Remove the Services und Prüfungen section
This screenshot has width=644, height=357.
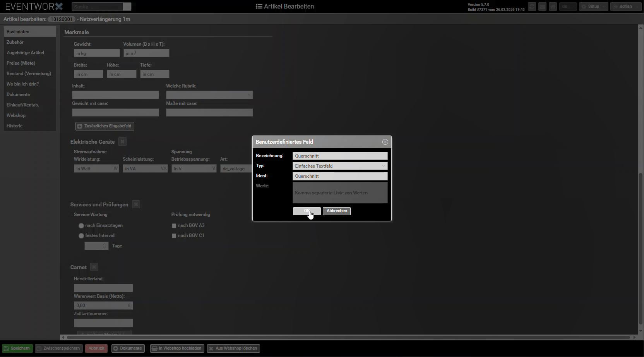pos(136,204)
